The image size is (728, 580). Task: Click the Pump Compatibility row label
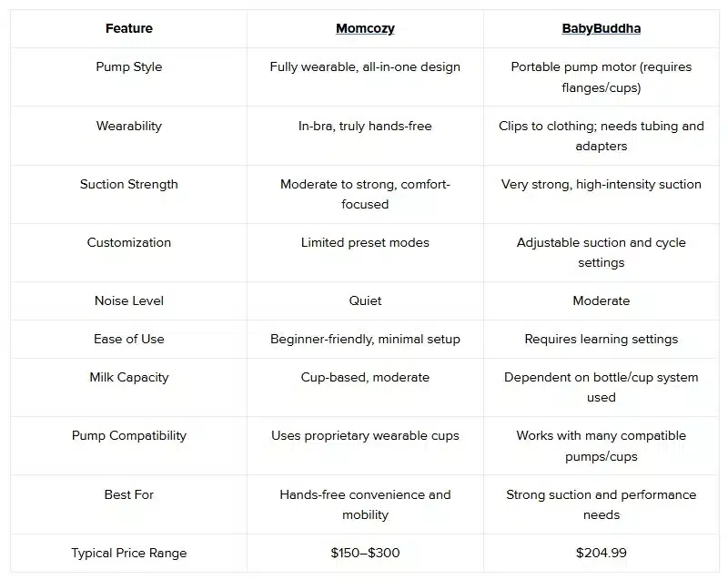128,435
